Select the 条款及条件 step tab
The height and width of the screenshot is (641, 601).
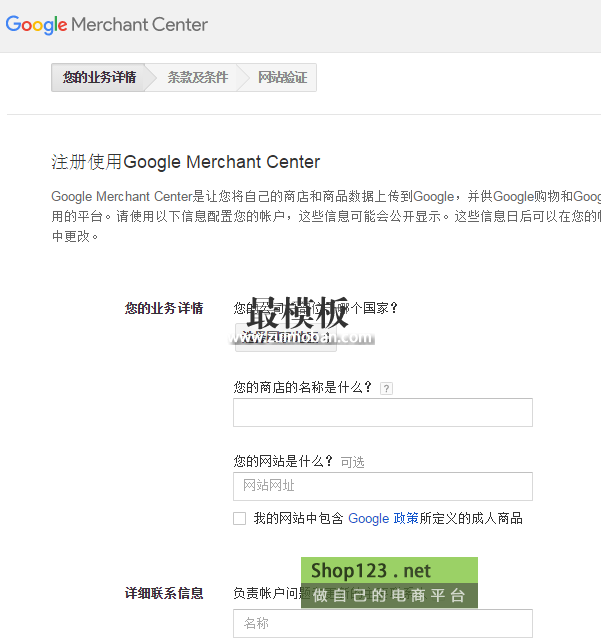pyautogui.click(x=197, y=77)
